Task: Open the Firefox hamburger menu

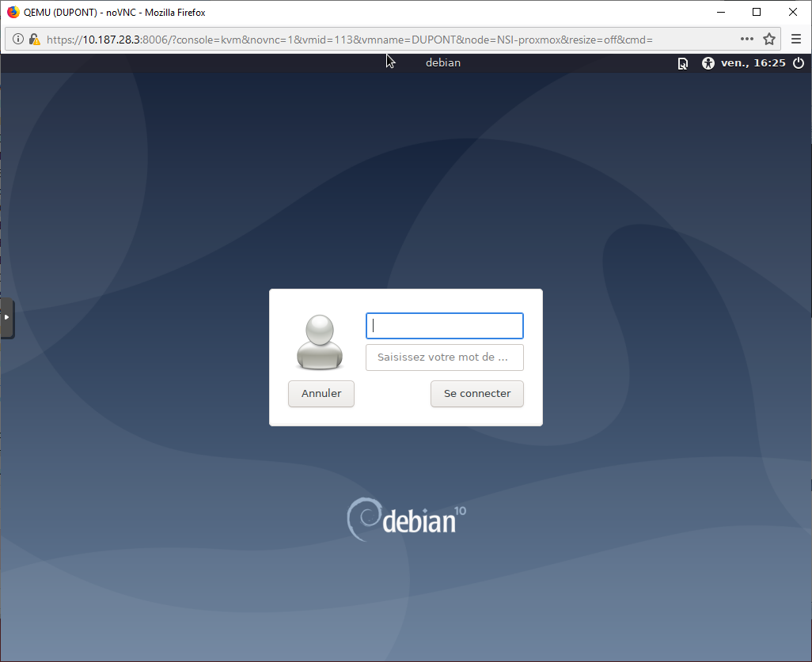Action: [x=796, y=39]
